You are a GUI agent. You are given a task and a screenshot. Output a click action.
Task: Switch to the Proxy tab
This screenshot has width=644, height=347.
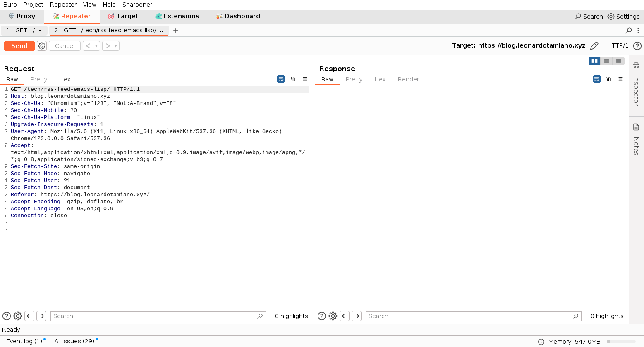click(x=22, y=16)
